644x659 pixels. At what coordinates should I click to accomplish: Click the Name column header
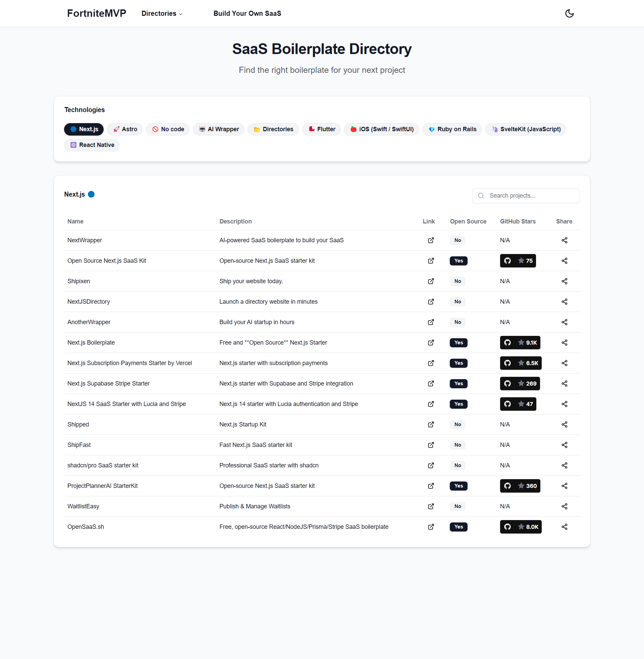[75, 221]
